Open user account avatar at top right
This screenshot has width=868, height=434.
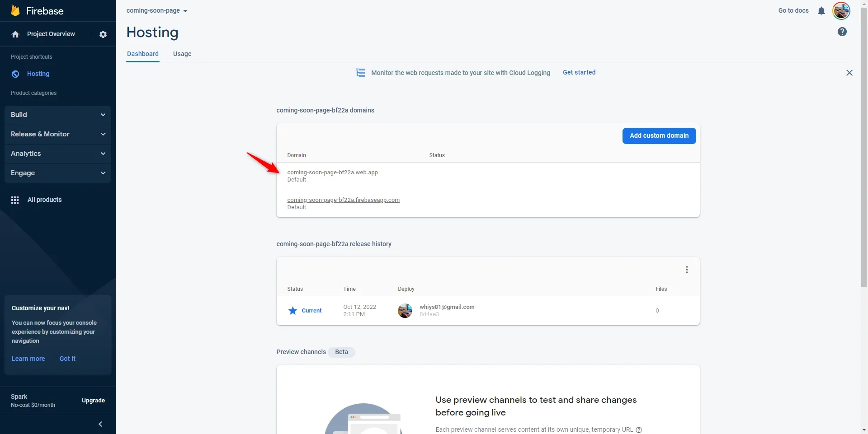(x=841, y=11)
